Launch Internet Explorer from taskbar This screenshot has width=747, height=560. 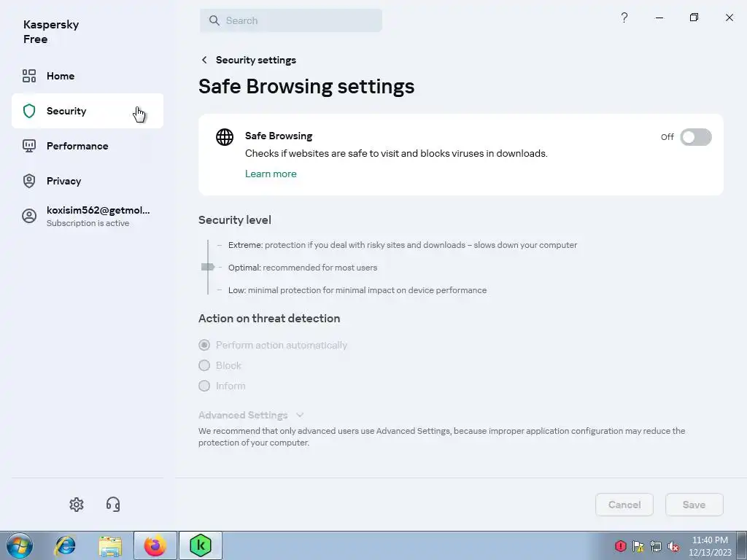tap(65, 545)
